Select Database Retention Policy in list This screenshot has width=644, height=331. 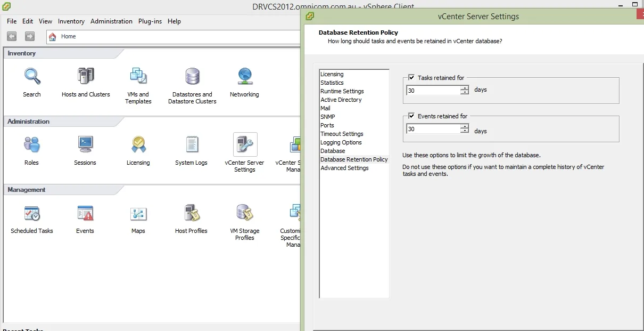click(354, 159)
